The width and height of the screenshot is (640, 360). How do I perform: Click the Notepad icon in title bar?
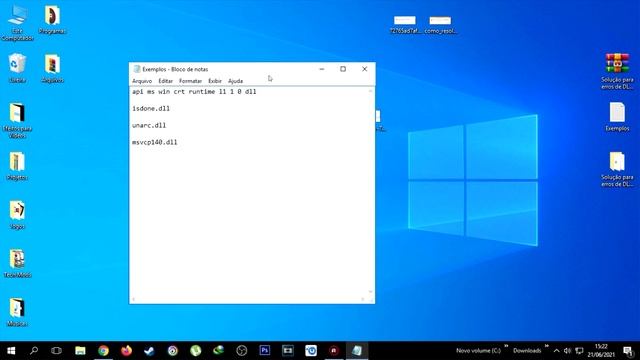[x=137, y=69]
